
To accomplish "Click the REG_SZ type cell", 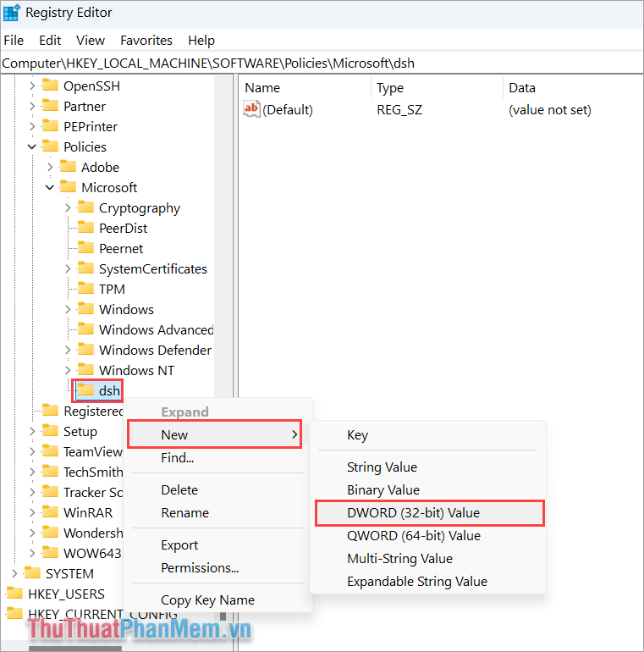I will point(399,110).
